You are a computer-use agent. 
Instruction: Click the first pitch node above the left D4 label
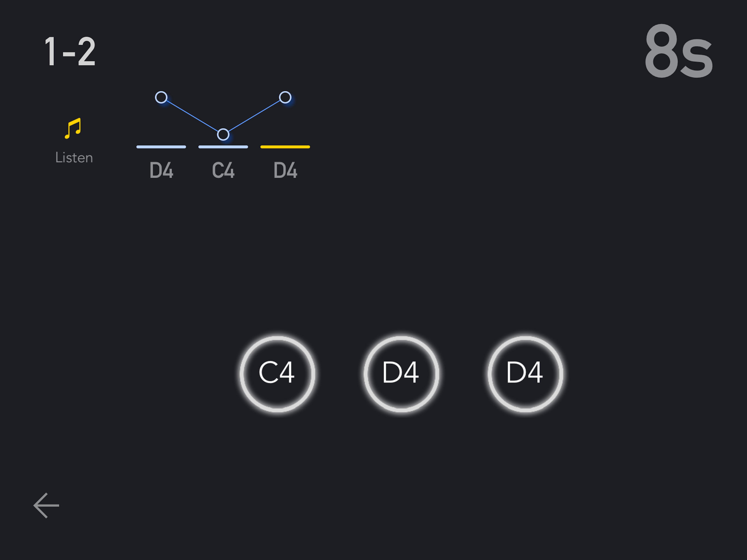tap(161, 97)
